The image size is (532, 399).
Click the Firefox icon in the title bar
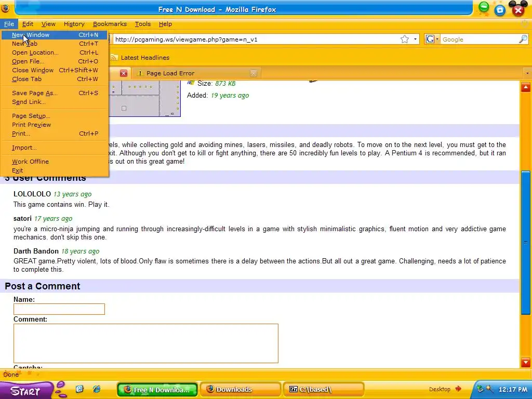pyautogui.click(x=5, y=8)
